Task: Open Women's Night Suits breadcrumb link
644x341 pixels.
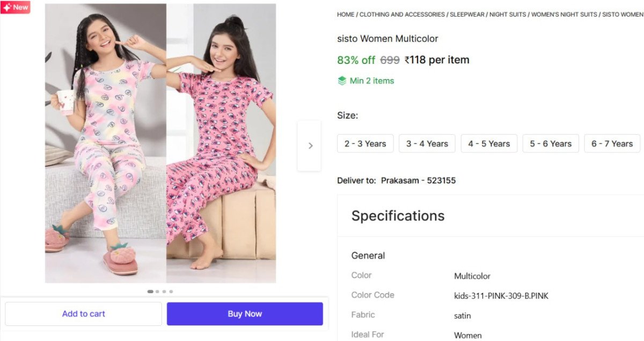Action: (x=564, y=14)
